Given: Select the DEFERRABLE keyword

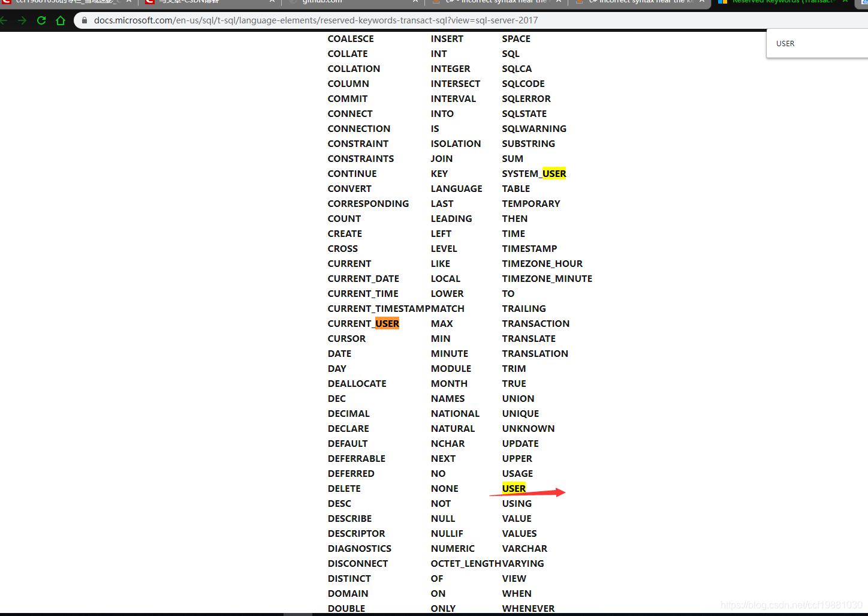Looking at the screenshot, I should coord(357,459).
